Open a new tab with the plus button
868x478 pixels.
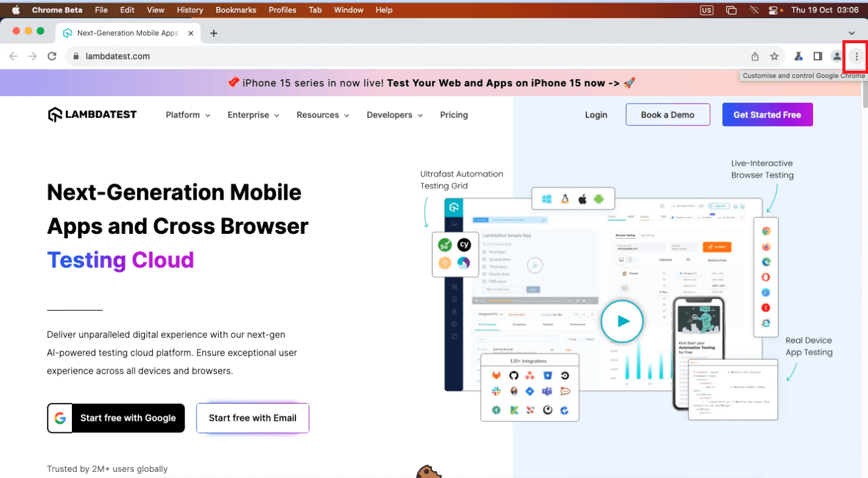pos(213,33)
